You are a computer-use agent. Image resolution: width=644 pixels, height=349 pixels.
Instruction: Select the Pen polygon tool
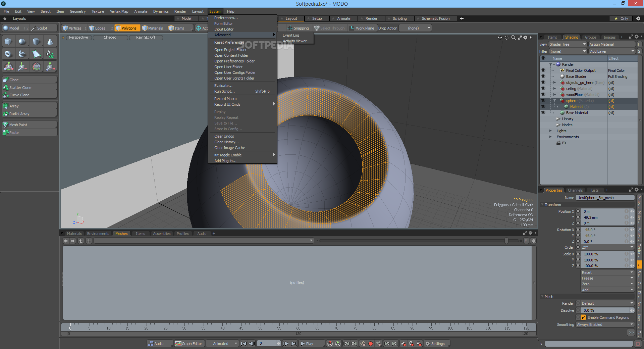pyautogui.click(x=36, y=54)
